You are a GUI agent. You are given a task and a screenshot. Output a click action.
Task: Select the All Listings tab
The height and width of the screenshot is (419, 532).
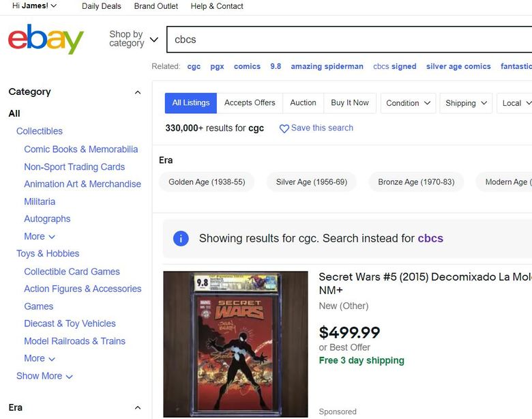pos(191,103)
